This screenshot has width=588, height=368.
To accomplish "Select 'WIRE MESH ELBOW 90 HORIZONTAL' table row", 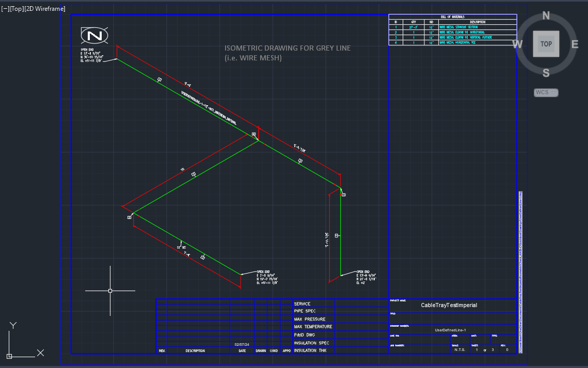I will coord(453,32).
